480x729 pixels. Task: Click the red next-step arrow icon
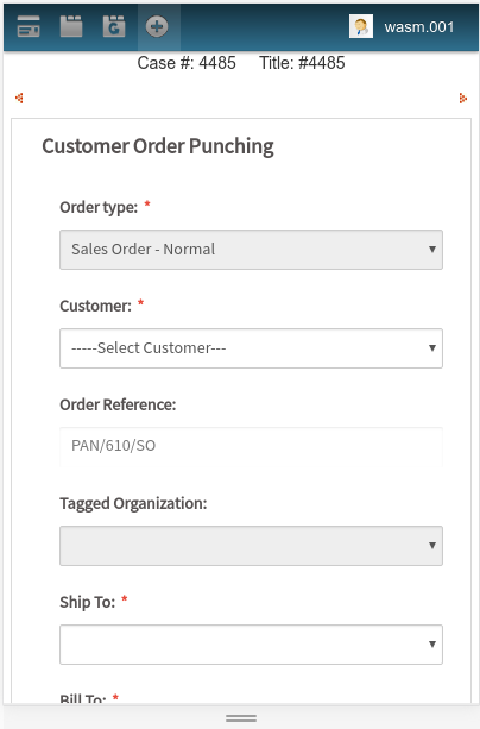(463, 98)
